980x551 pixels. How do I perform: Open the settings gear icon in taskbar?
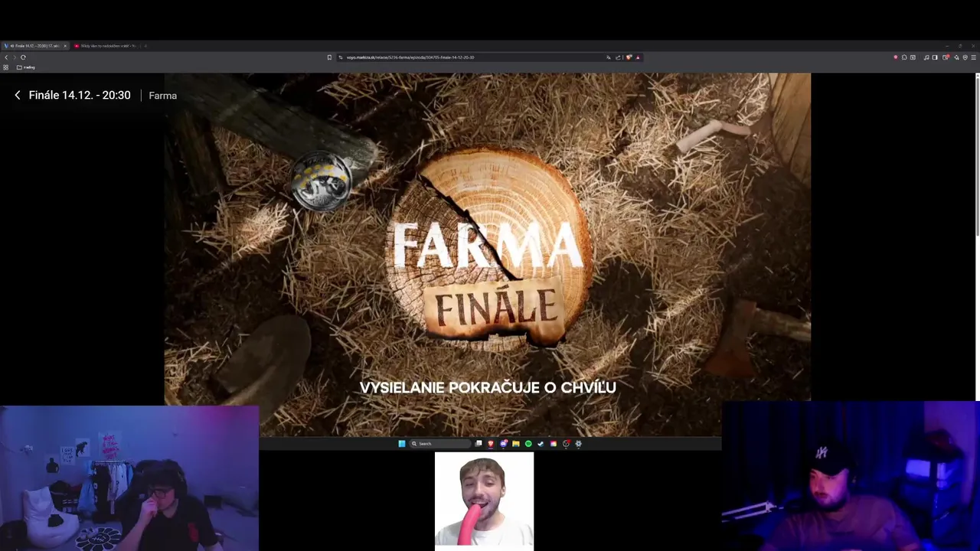point(578,443)
